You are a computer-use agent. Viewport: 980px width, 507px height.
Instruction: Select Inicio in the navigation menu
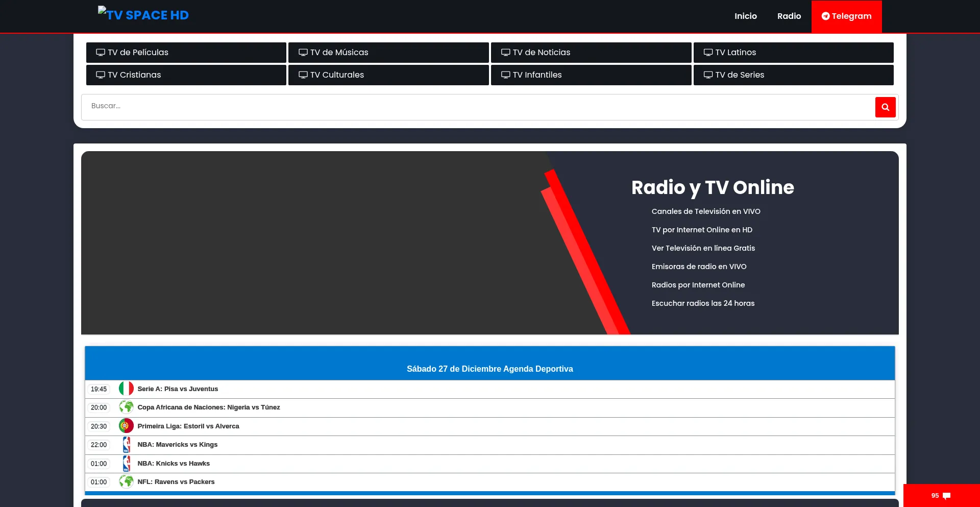[745, 16]
